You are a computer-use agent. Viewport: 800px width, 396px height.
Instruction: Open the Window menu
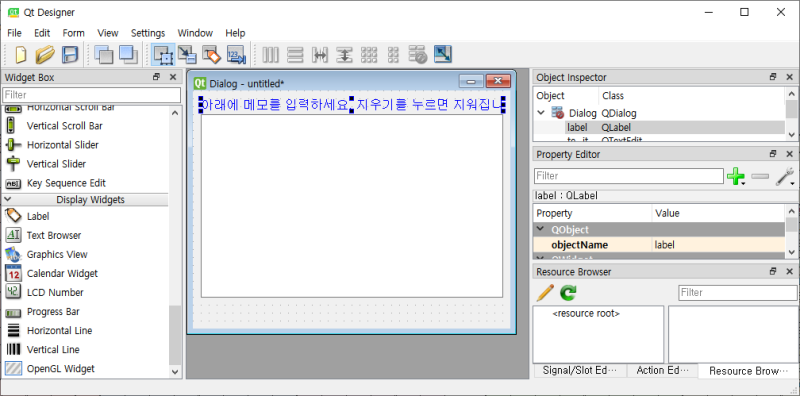click(195, 33)
